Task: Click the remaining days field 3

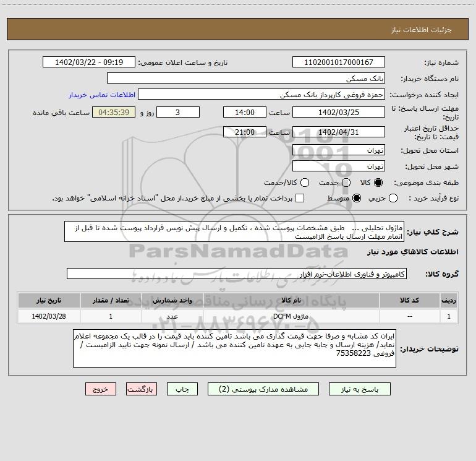Action: point(178,112)
